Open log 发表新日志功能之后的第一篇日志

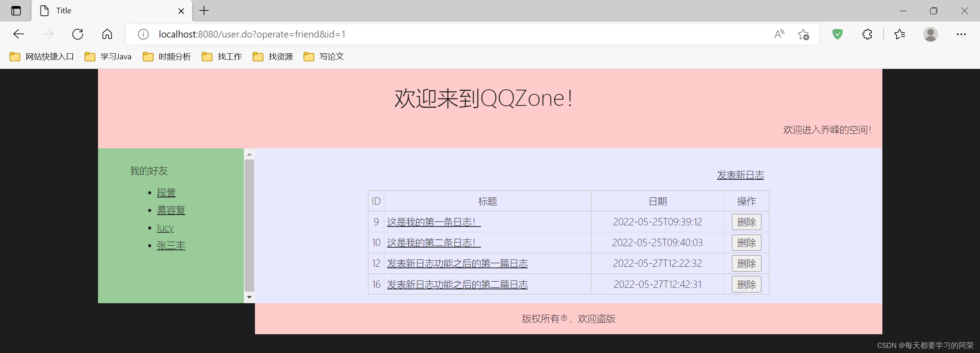457,263
